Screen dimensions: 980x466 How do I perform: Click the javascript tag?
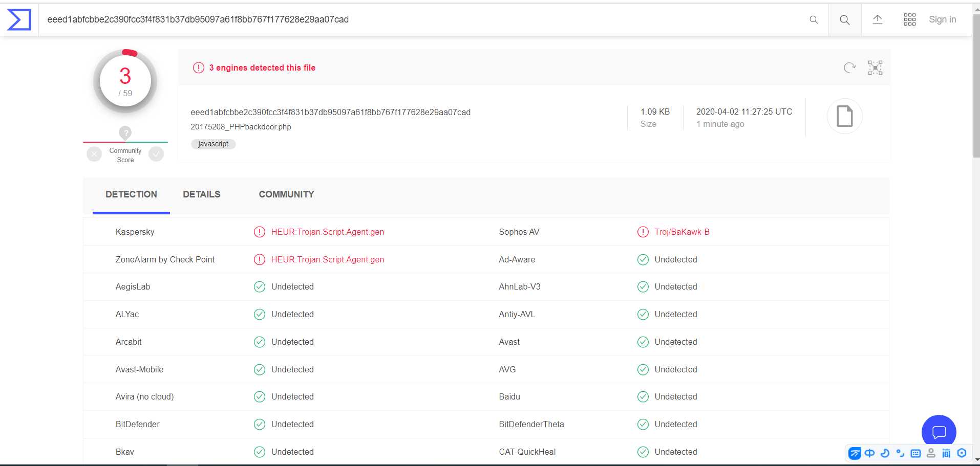point(214,144)
